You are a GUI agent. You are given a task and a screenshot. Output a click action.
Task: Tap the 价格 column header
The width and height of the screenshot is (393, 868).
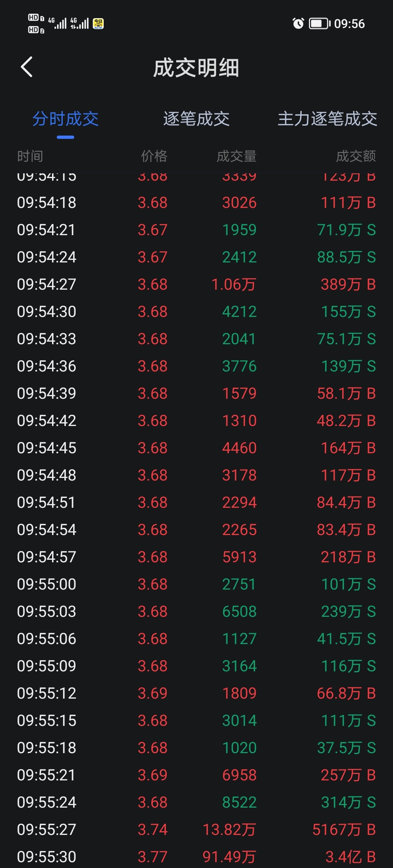[x=154, y=156]
